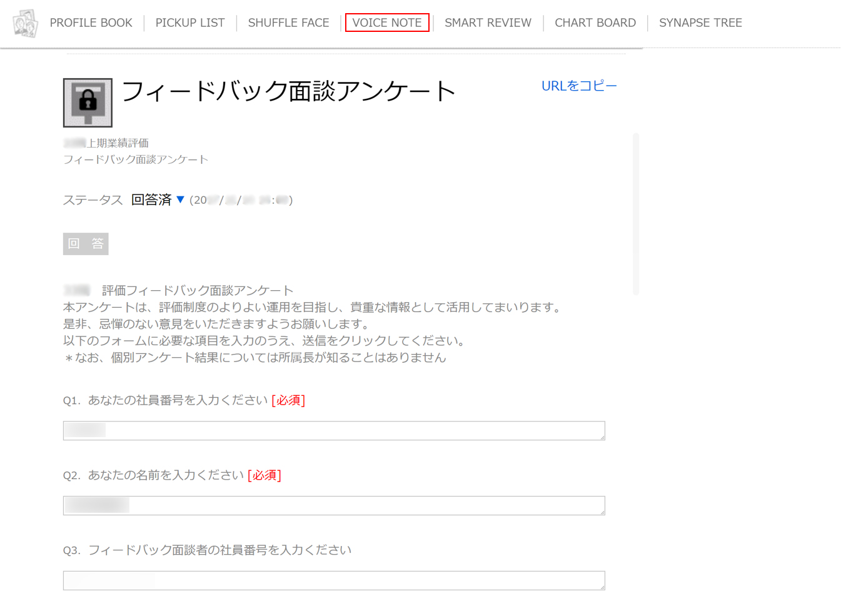Open the PROFILE BOOK menu
This screenshot has height=616, width=841.
click(91, 23)
